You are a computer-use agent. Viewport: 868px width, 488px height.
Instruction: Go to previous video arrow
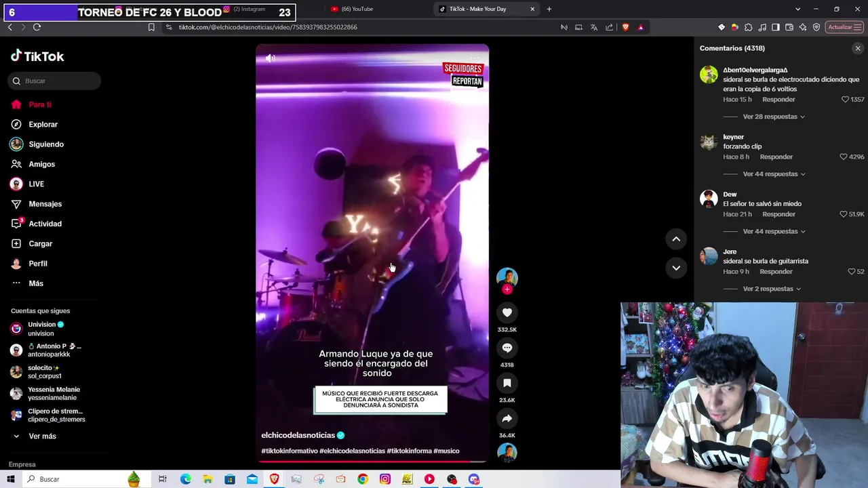[676, 239]
